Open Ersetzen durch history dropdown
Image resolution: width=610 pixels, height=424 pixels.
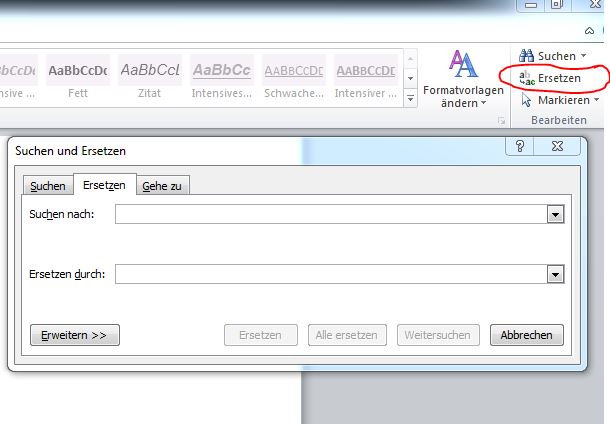point(555,274)
